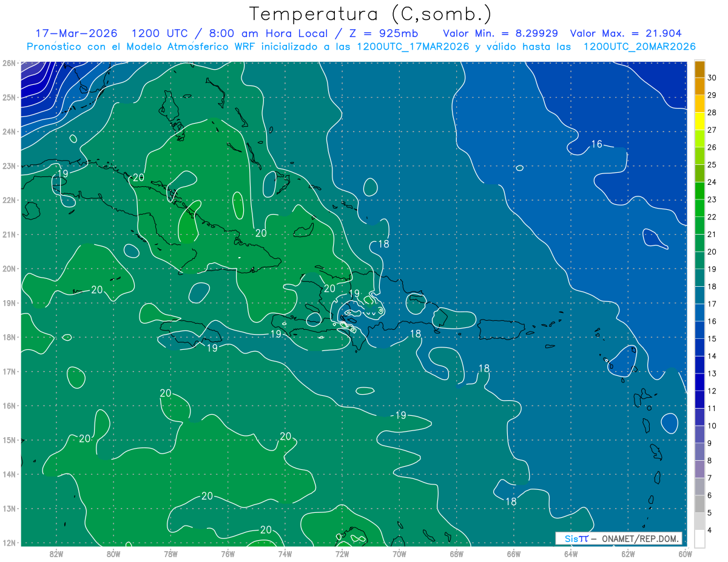Click the 70W longitude axis label
This screenshot has width=728, height=562.
[399, 553]
